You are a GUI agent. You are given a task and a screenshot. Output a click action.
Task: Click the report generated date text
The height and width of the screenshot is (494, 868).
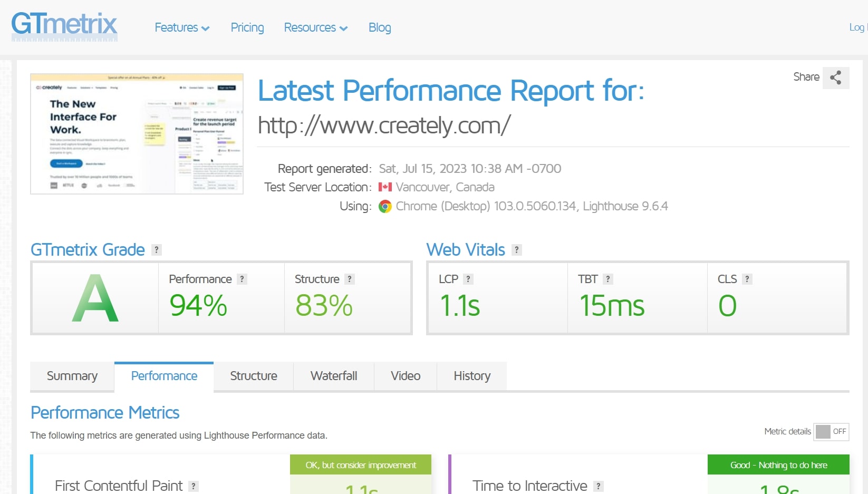[470, 169]
